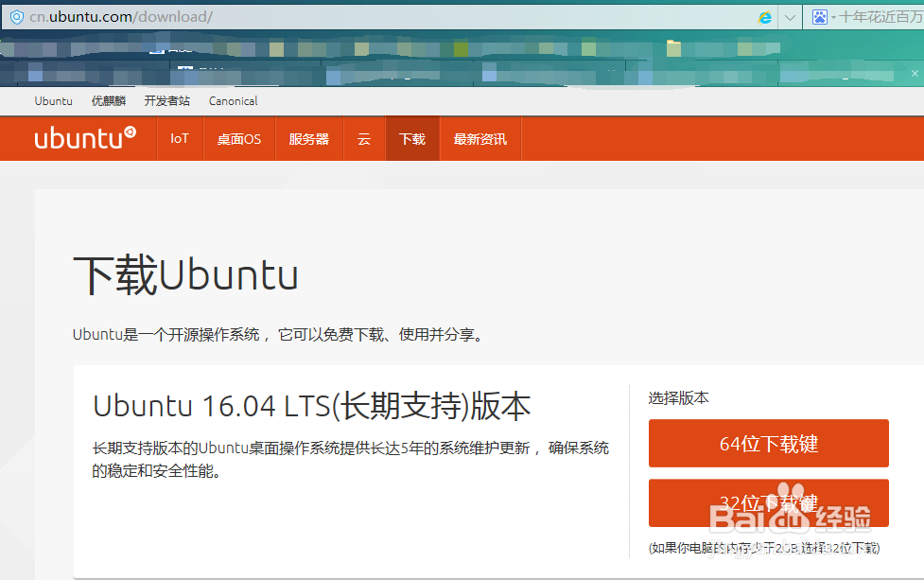Click the Ubuntu是一个开源操作系统 subtitle text
This screenshot has height=580, width=924.
pyautogui.click(x=279, y=335)
